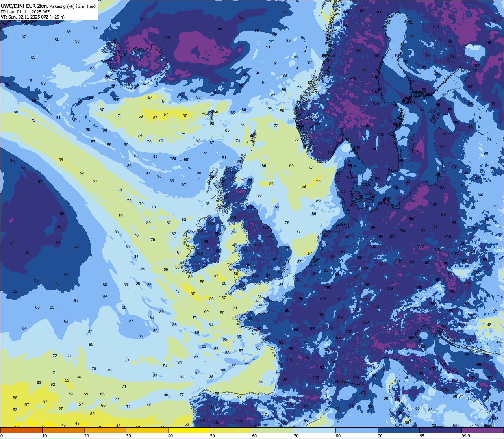
Task: Click the '66' humidity value on map
Action: tap(79, 377)
